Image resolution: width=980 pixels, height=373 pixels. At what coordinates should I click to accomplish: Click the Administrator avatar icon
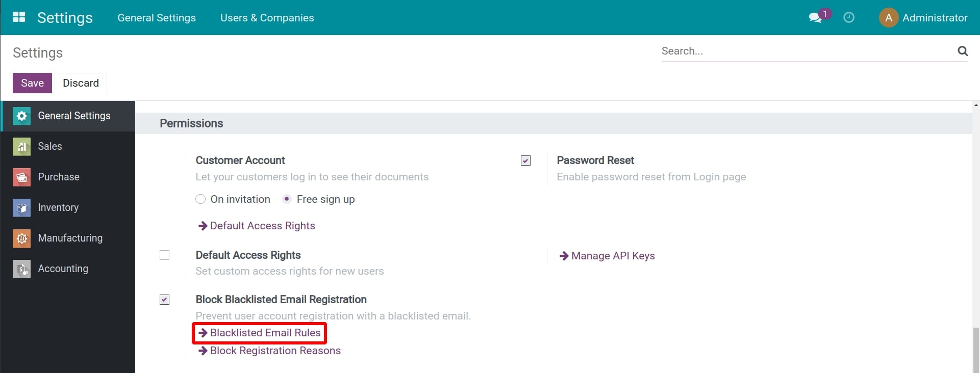tap(889, 17)
